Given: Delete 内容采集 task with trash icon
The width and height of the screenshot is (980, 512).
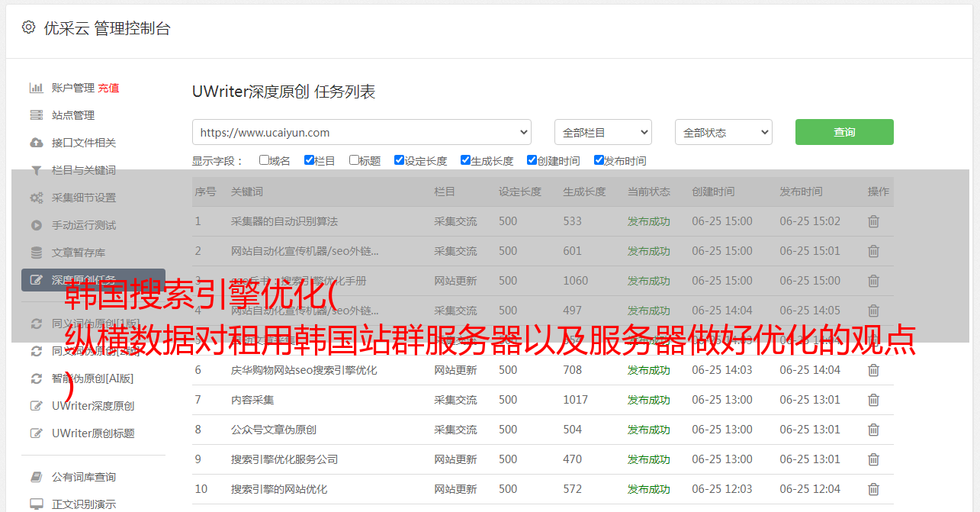Looking at the screenshot, I should 873,400.
